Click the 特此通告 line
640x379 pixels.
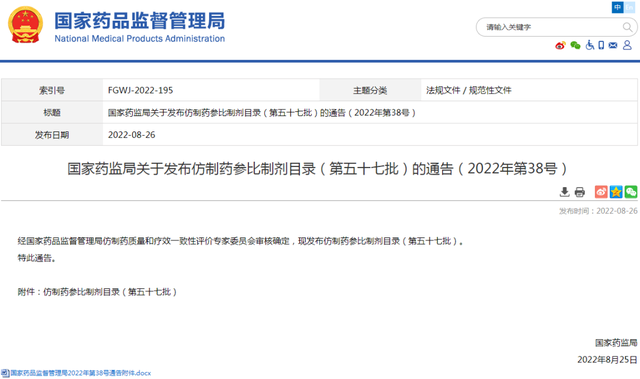(36, 258)
